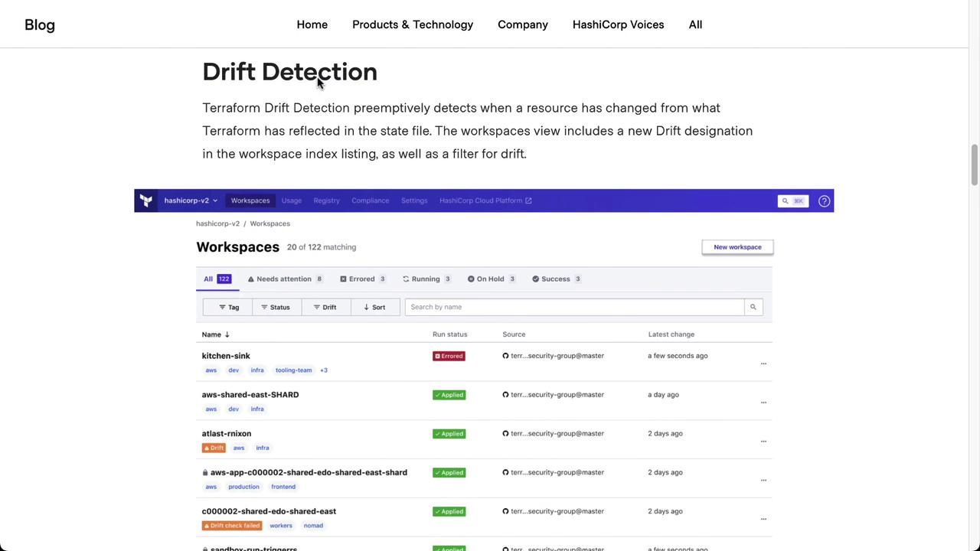Click the orange Drift badge on atlast-rnixon
Image resolution: width=980 pixels, height=551 pixels.
[x=214, y=448]
